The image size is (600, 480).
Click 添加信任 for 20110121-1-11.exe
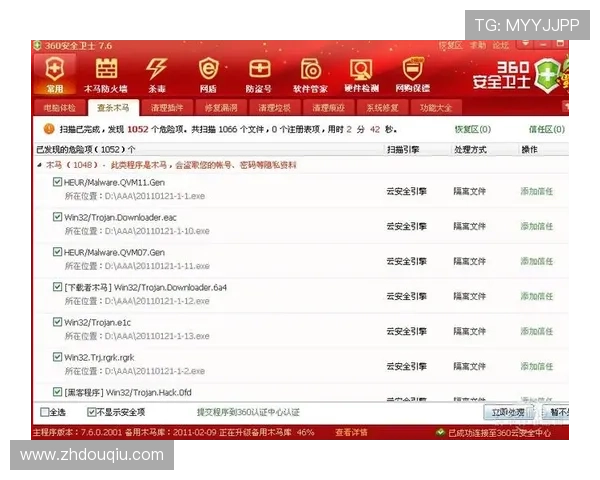[536, 261]
